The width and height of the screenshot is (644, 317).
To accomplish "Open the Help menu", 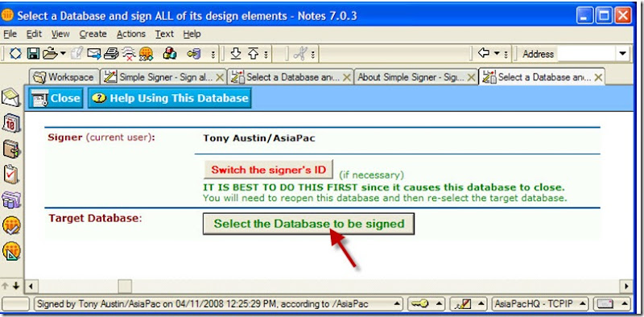I will point(192,34).
